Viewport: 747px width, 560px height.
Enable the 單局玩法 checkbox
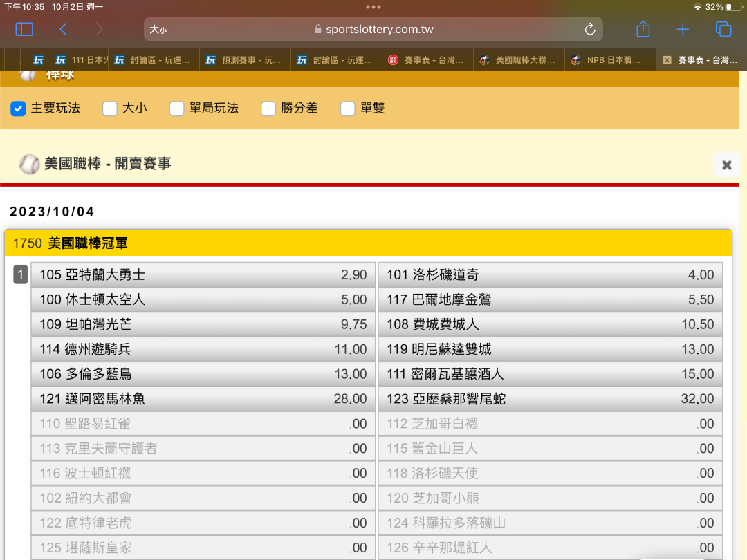coord(177,109)
